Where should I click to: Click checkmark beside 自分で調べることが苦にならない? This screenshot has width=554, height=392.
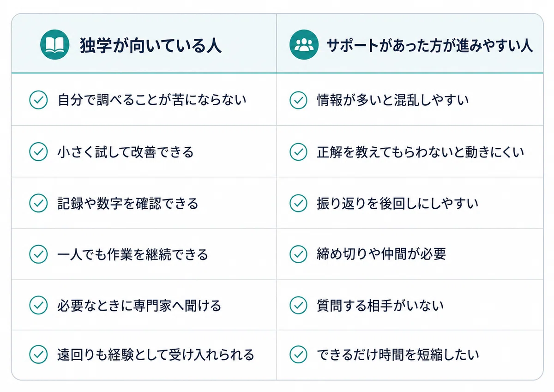(38, 100)
